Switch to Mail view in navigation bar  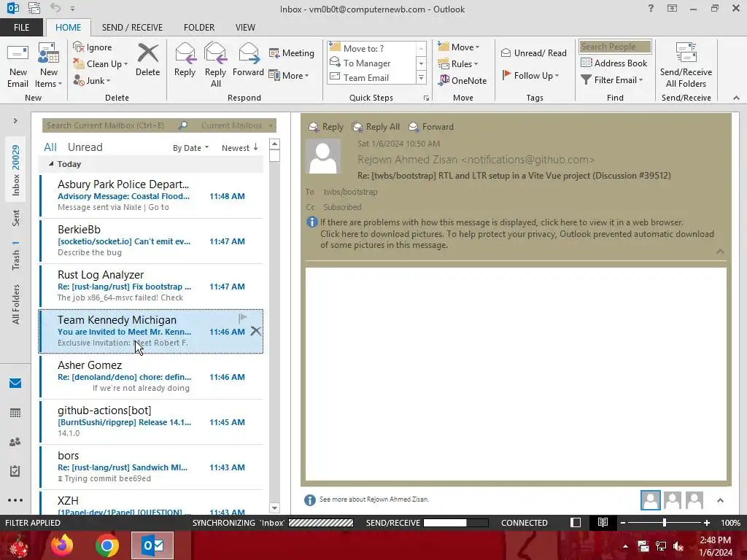click(x=15, y=384)
